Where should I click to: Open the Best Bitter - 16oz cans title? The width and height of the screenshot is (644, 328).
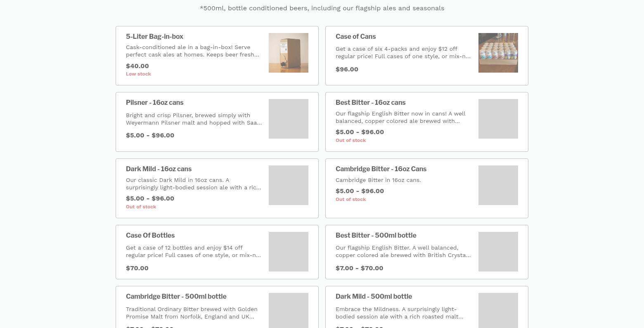[x=370, y=103]
